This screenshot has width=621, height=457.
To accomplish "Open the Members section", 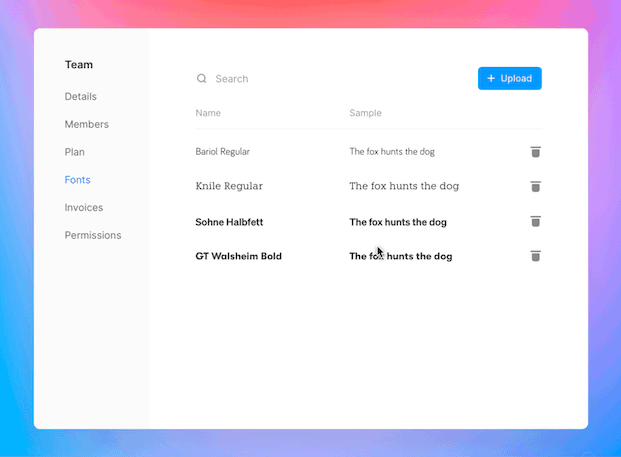I will [87, 124].
